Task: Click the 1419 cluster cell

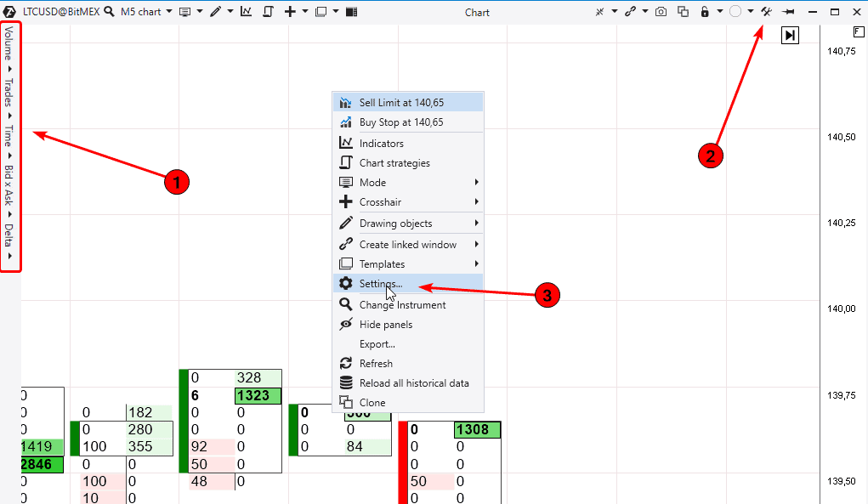Action: [42, 446]
